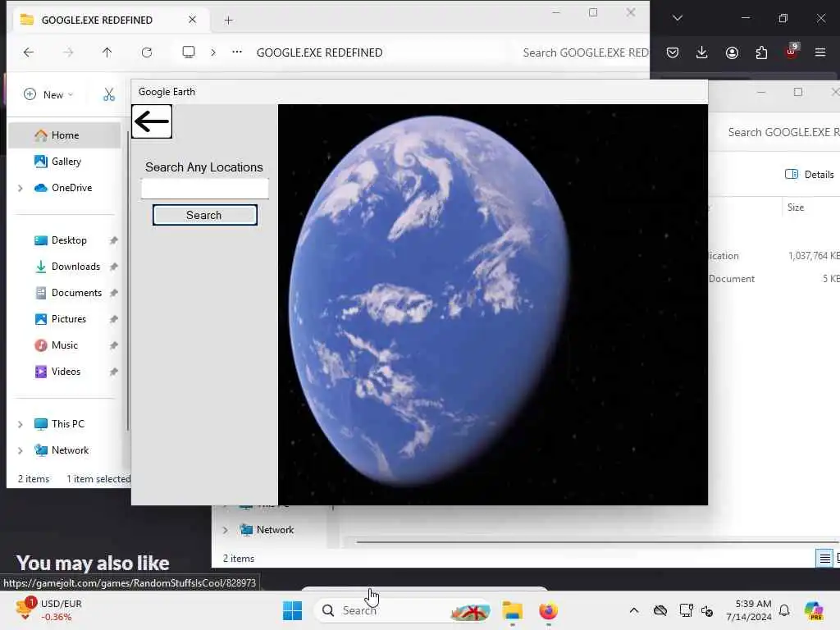The height and width of the screenshot is (630, 840).
Task: Open File Explorer from the taskbar
Action: point(512,610)
